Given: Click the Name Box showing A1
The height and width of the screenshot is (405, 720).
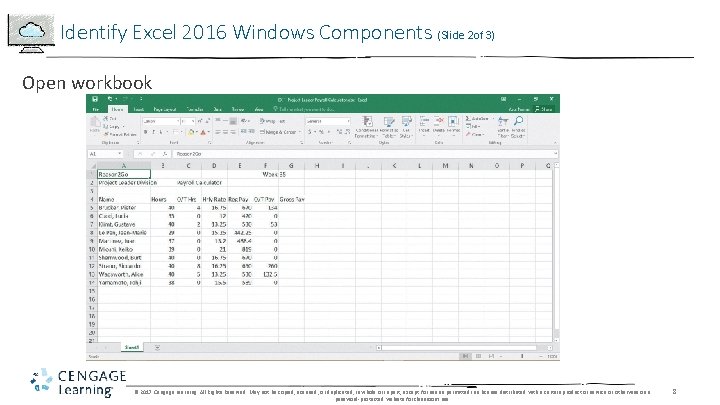Looking at the screenshot, I should coord(105,154).
